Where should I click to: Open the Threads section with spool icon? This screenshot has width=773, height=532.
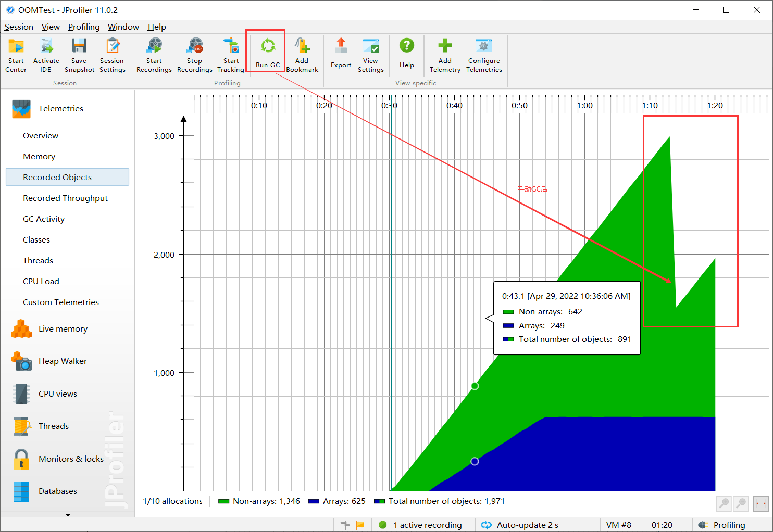pos(40,426)
